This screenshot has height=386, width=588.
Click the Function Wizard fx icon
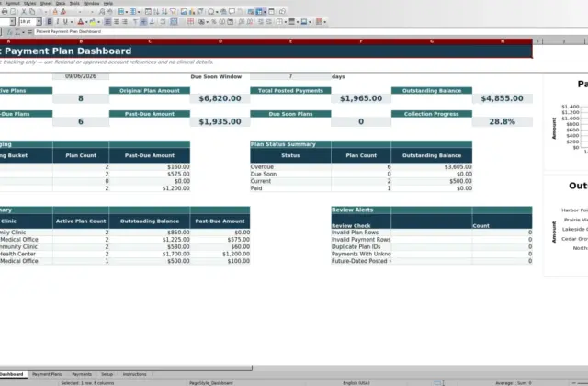coord(10,32)
